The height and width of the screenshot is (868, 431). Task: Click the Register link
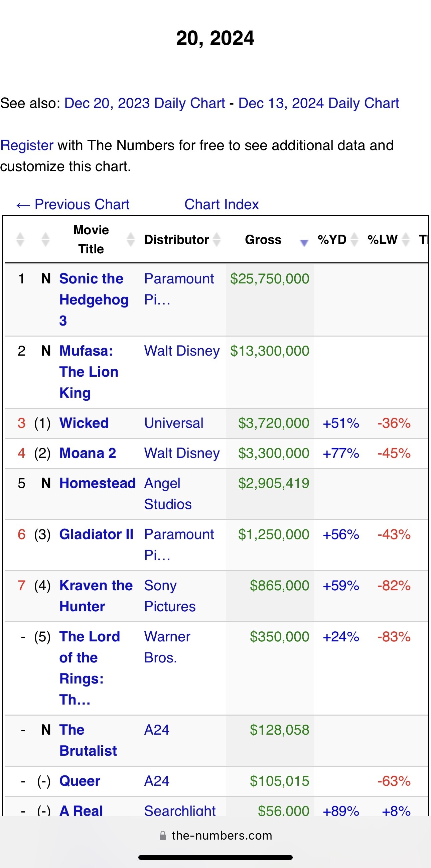(x=27, y=145)
